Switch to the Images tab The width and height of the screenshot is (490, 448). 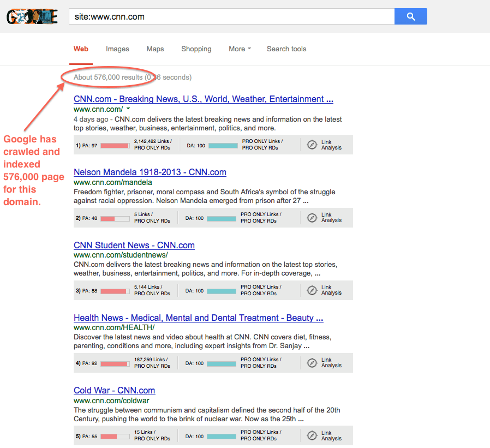[x=117, y=49]
